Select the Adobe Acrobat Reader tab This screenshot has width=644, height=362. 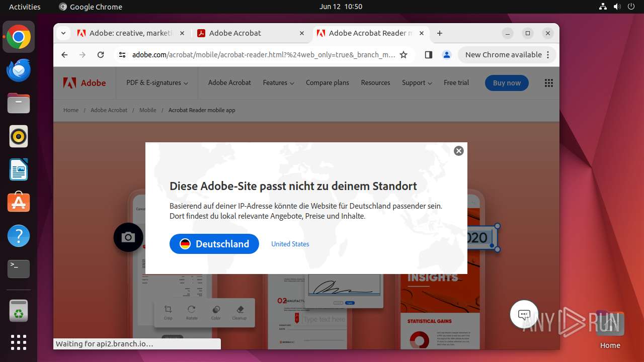(x=370, y=33)
